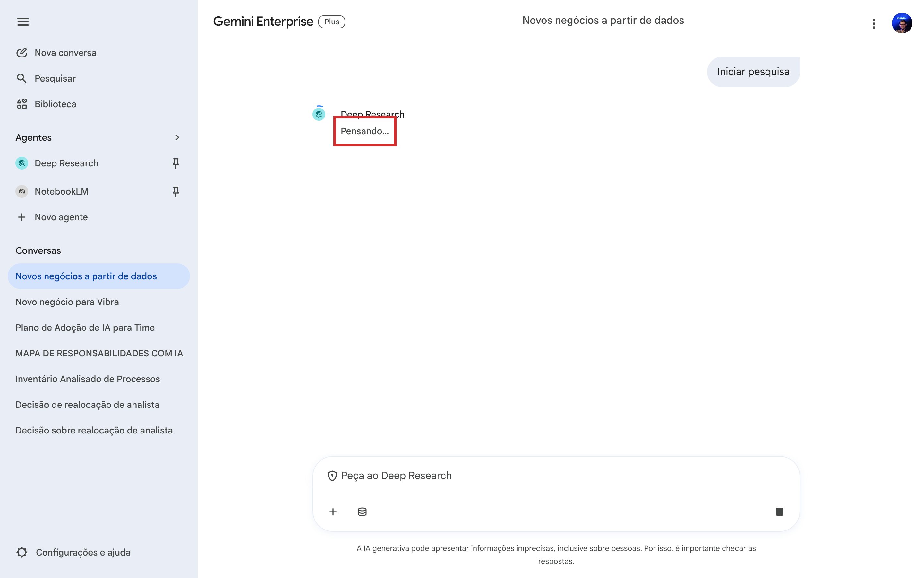Open conversation Plano de Adoção de IA para Time
This screenshot has height=578, width=924.
point(85,328)
